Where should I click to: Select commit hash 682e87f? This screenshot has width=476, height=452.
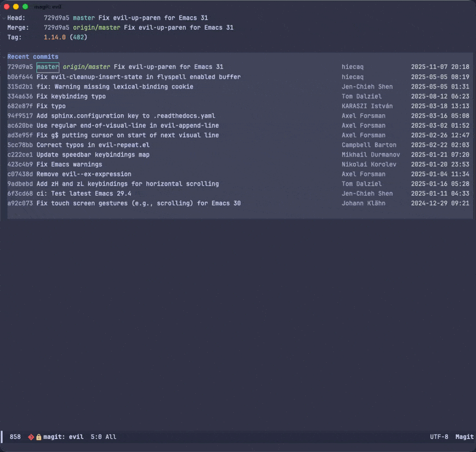(x=20, y=106)
